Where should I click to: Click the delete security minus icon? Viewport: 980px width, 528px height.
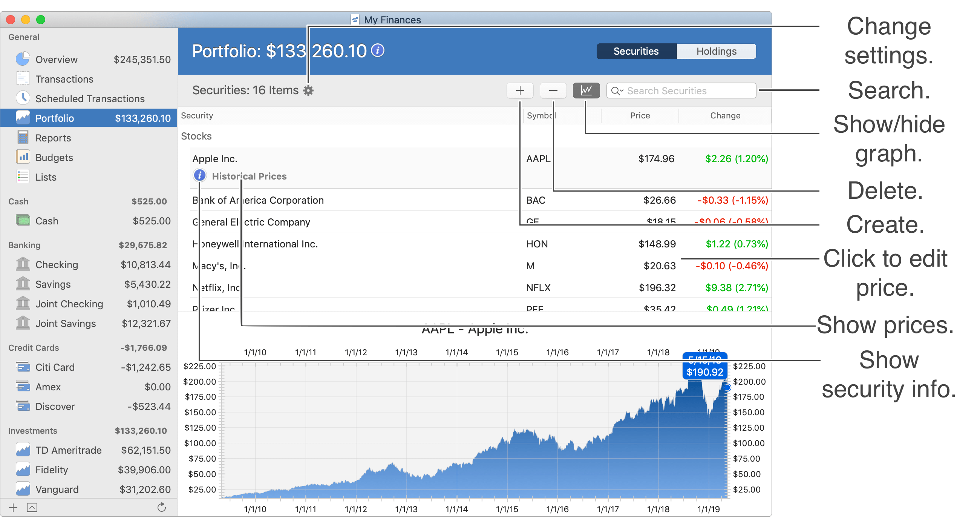[553, 91]
